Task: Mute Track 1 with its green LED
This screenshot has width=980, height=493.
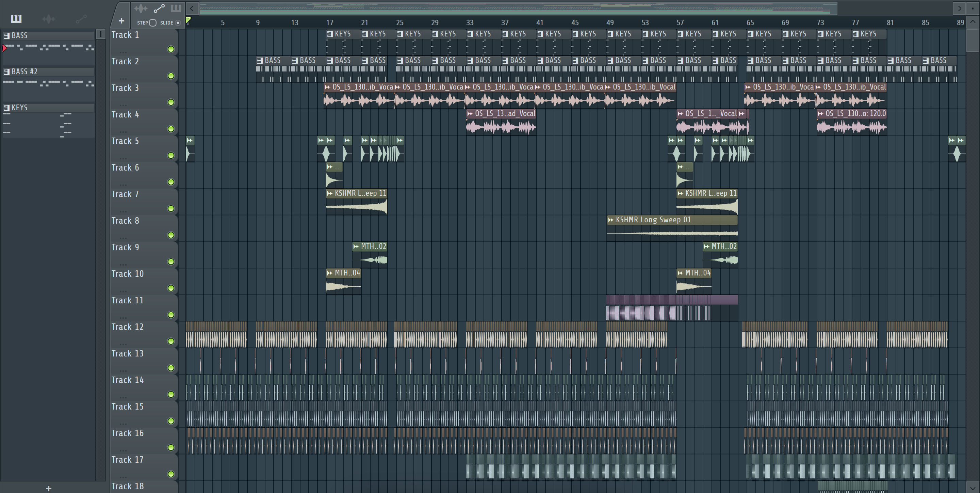Action: coord(171,49)
